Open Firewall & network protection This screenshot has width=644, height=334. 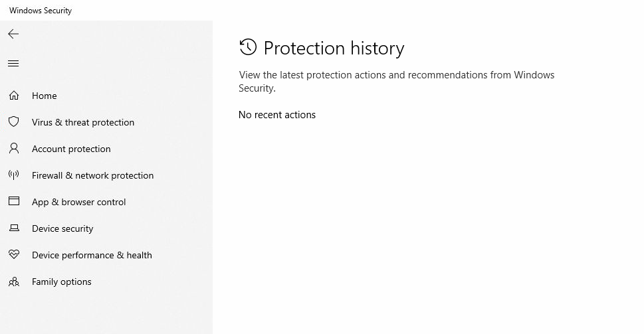pyautogui.click(x=92, y=175)
